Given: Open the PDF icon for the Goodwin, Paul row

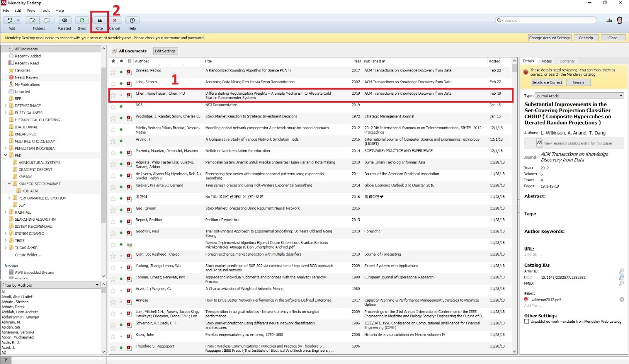Looking at the screenshot, I should point(129,233).
